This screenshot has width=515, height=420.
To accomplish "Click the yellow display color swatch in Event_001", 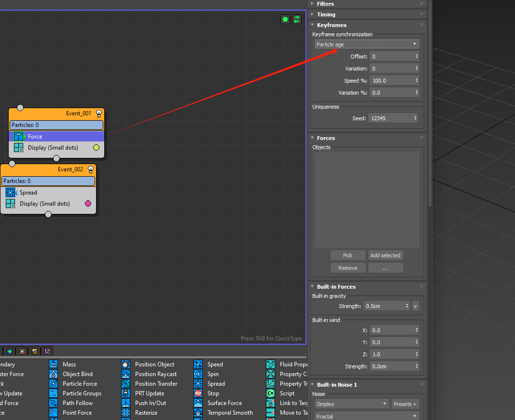I will coord(96,148).
